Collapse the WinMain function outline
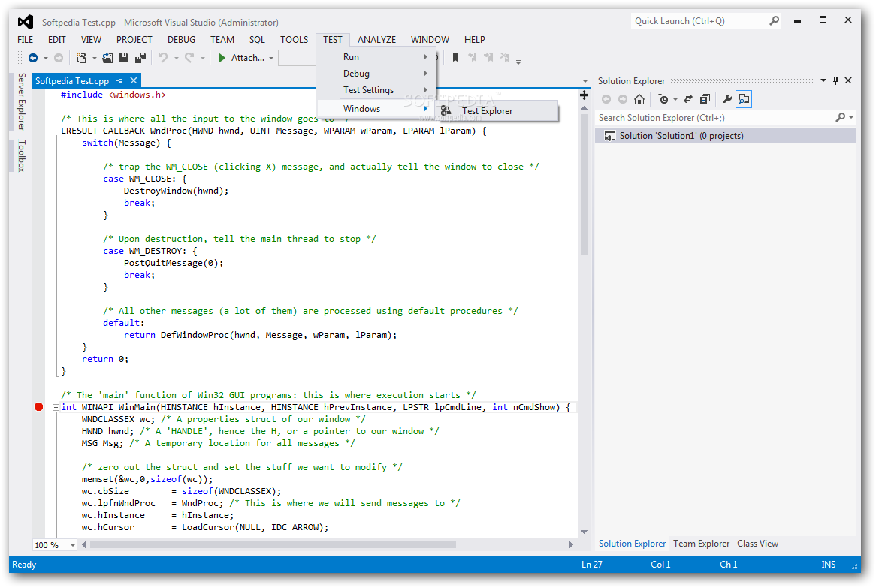 pos(56,407)
